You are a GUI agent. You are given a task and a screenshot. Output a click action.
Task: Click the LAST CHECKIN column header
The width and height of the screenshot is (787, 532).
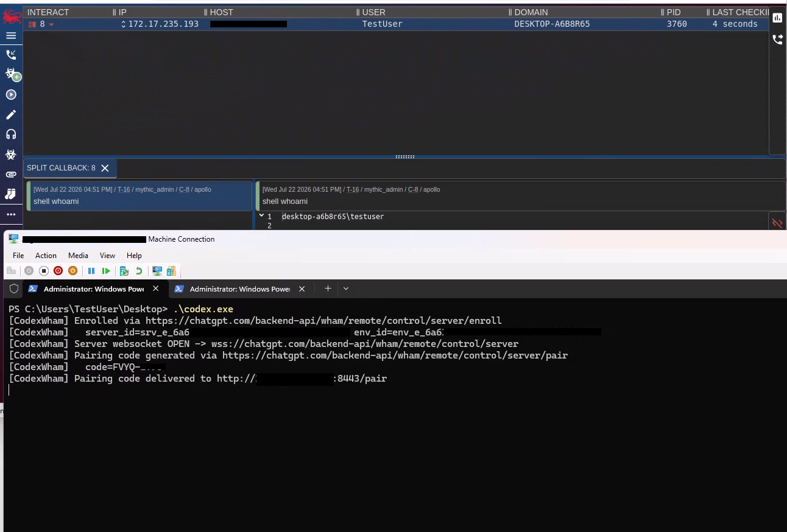pos(740,12)
